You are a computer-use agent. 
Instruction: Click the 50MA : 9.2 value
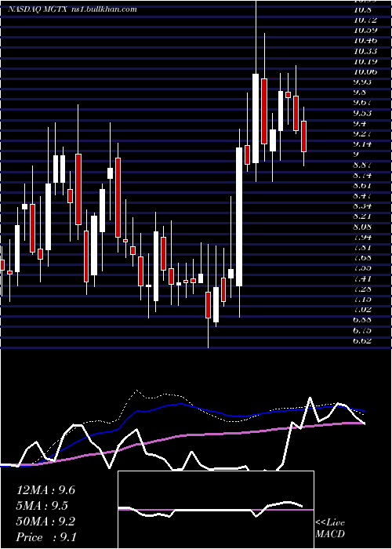coord(45,522)
